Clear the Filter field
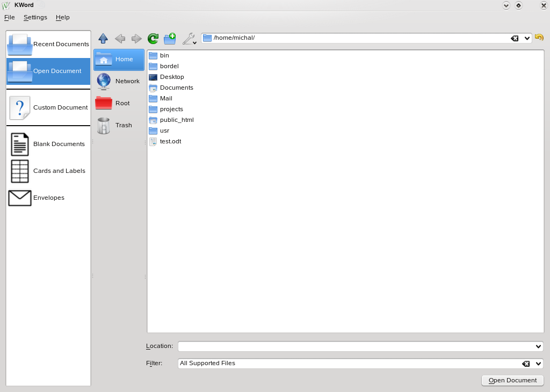The width and height of the screenshot is (550, 392). coord(526,364)
